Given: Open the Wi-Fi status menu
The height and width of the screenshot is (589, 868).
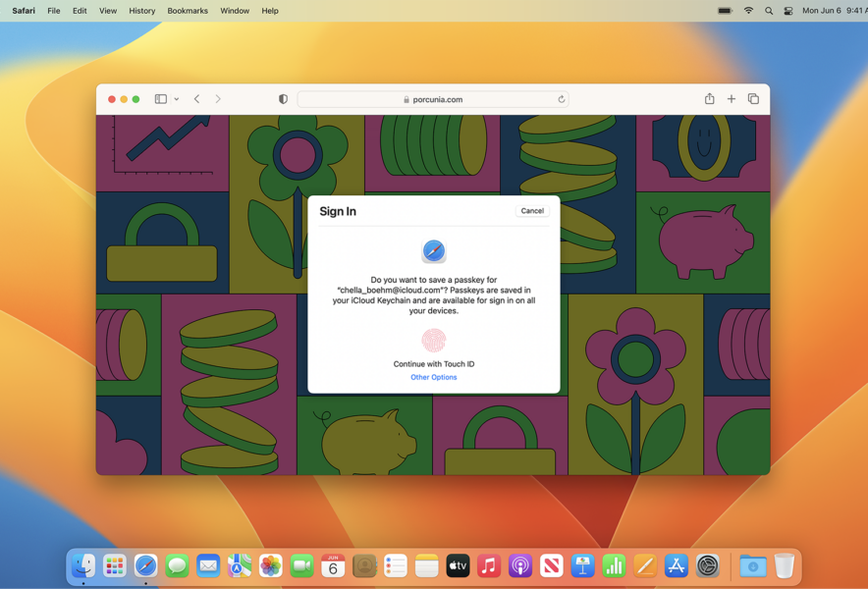Looking at the screenshot, I should tap(748, 11).
